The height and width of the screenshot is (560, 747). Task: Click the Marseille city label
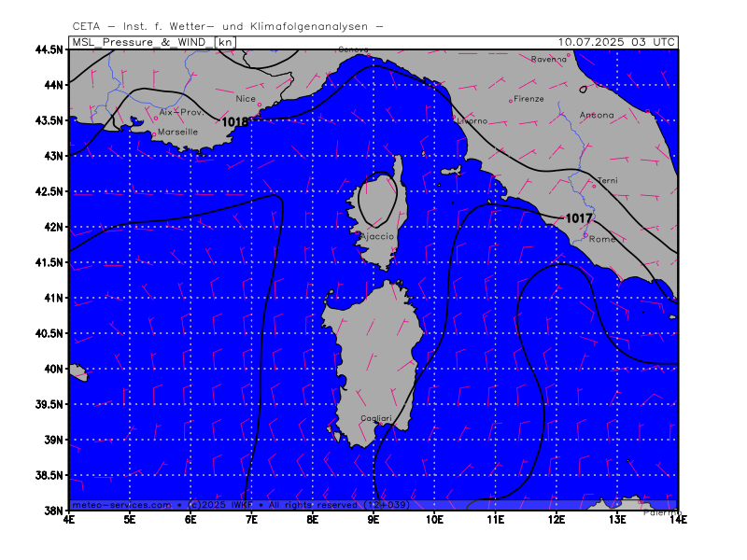(177, 132)
